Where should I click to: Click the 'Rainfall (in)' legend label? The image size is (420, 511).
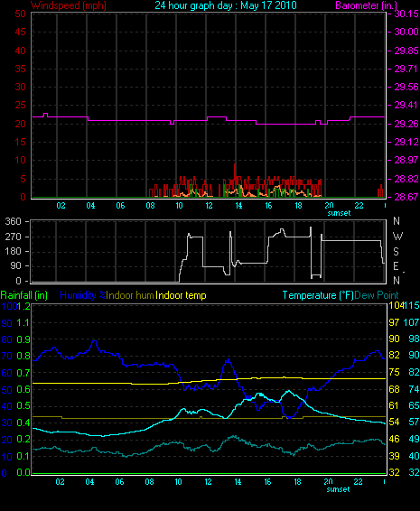point(24,295)
